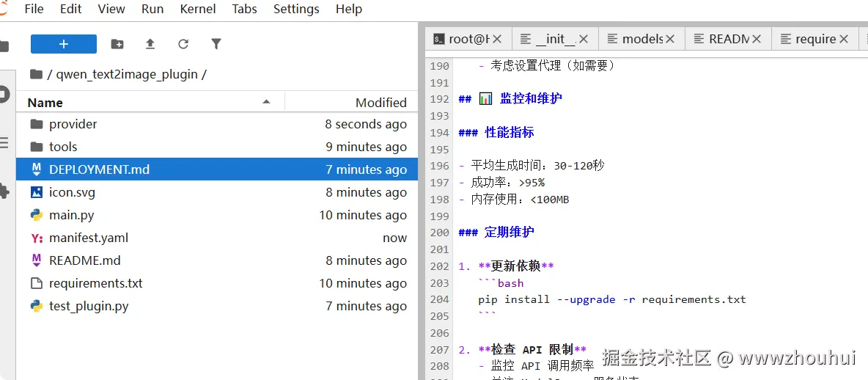The width and height of the screenshot is (868, 380).
Task: Switch to the require tab
Action: pyautogui.click(x=815, y=39)
